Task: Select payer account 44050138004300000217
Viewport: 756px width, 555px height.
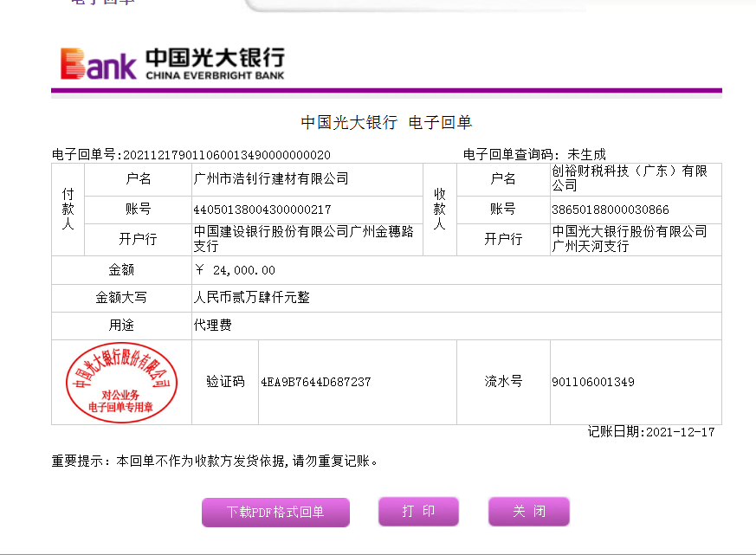Action: click(x=262, y=210)
